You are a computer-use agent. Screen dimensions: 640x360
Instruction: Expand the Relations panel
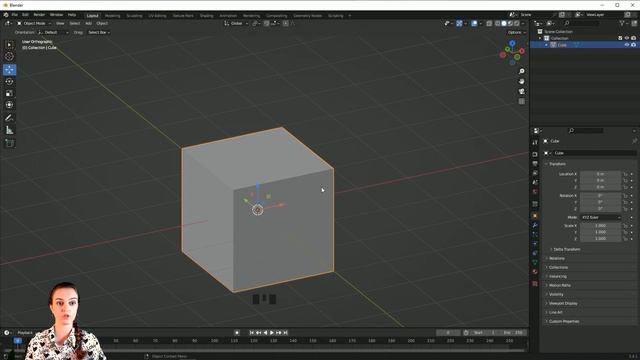pos(556,258)
